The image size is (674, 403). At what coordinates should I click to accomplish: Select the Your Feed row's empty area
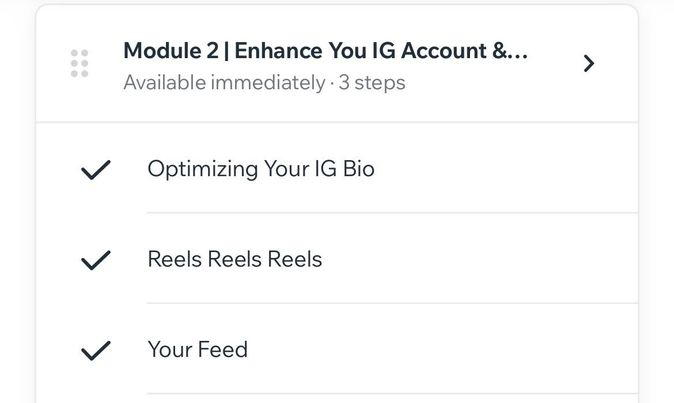443,349
